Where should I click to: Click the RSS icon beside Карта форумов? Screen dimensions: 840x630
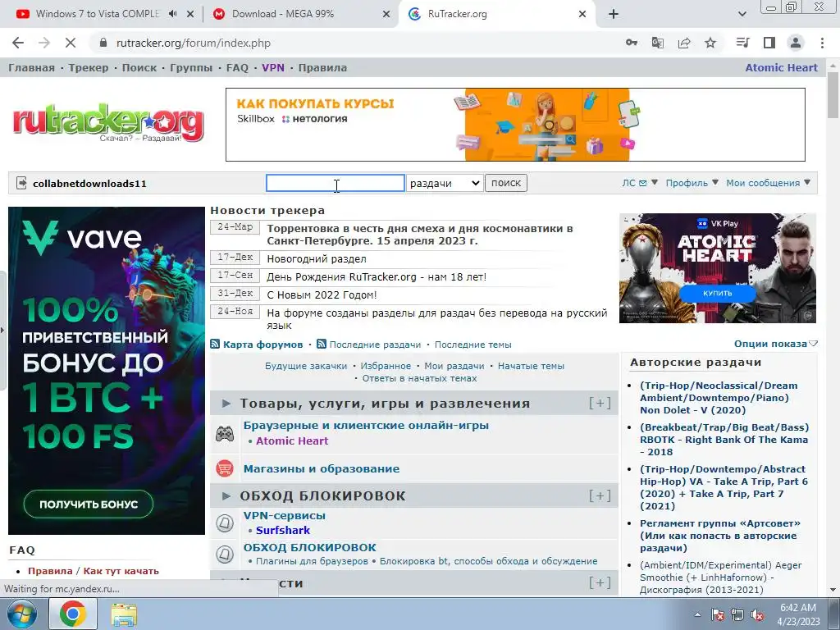[x=215, y=345]
